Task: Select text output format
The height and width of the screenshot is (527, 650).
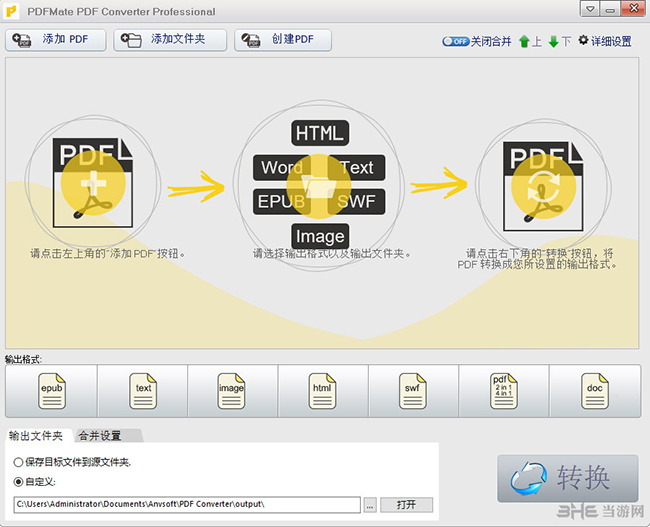Action: point(143,391)
